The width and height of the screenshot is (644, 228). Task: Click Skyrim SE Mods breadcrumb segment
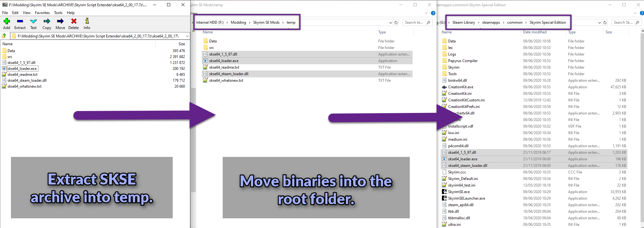266,22
